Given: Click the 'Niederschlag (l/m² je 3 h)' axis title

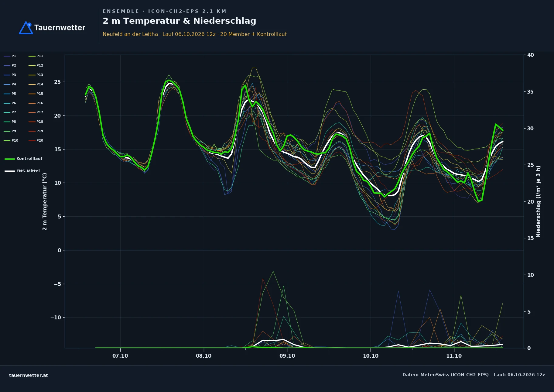Looking at the screenshot, I should [538, 201].
